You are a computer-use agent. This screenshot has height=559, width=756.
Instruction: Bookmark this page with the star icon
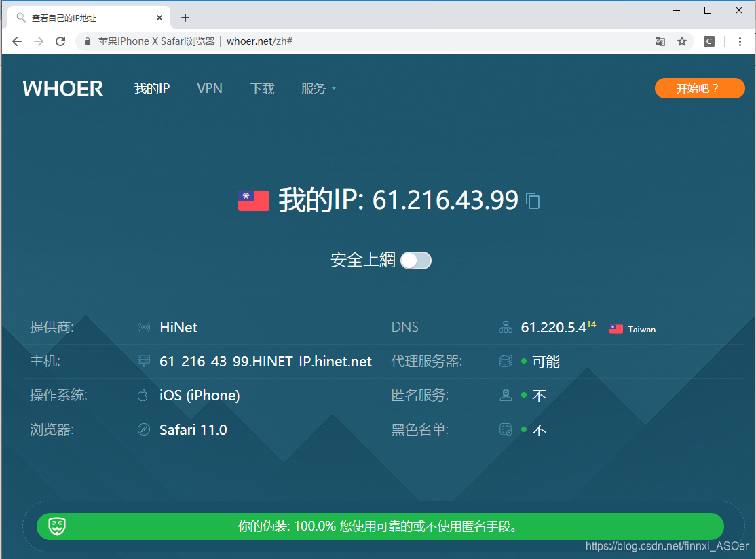[682, 41]
